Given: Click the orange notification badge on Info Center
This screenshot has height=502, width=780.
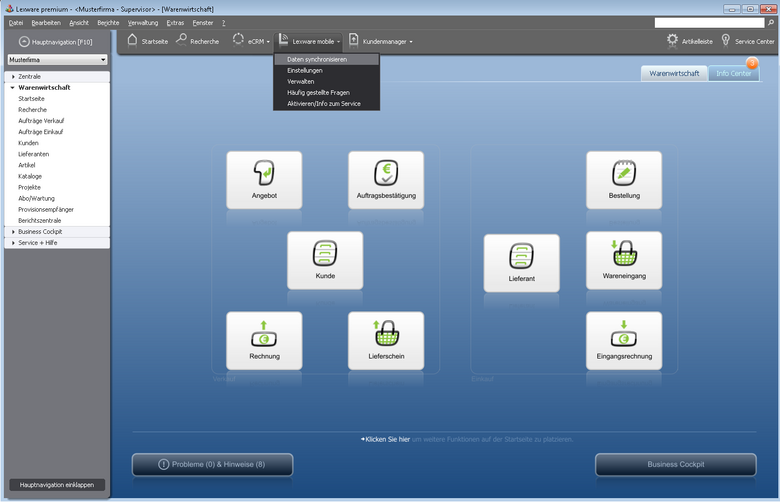Looking at the screenshot, I should (752, 63).
